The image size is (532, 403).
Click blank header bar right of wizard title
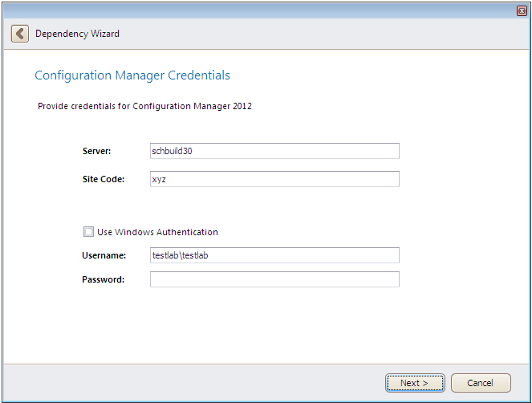321,34
